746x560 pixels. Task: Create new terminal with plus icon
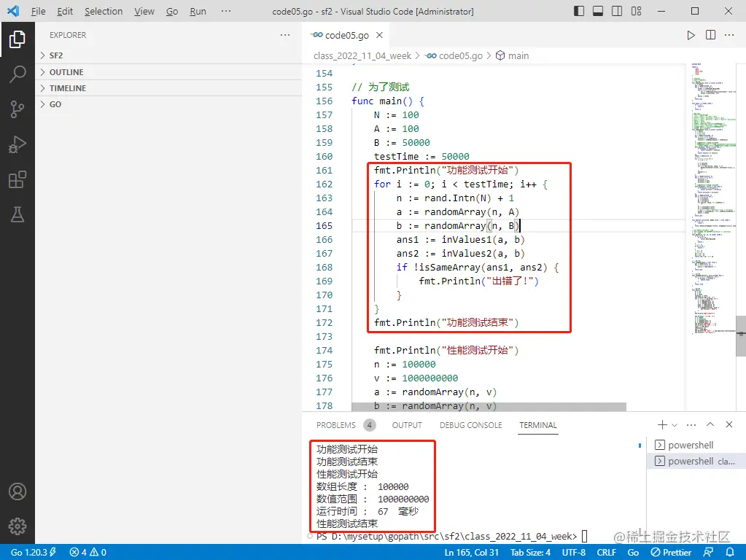662,424
